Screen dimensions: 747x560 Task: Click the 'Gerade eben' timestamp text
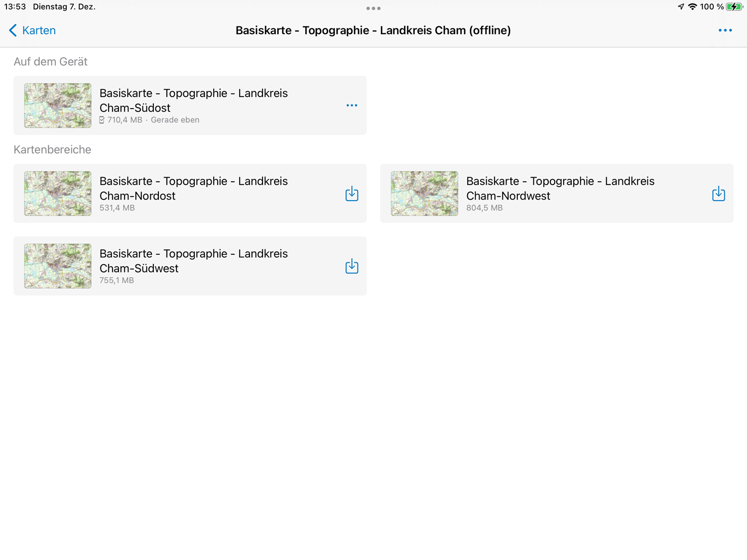pyautogui.click(x=175, y=120)
